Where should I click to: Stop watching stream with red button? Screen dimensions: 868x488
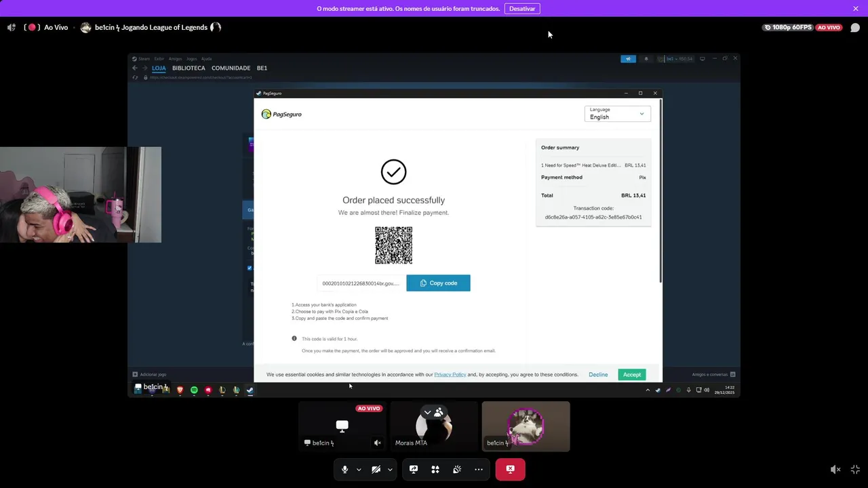click(x=510, y=469)
